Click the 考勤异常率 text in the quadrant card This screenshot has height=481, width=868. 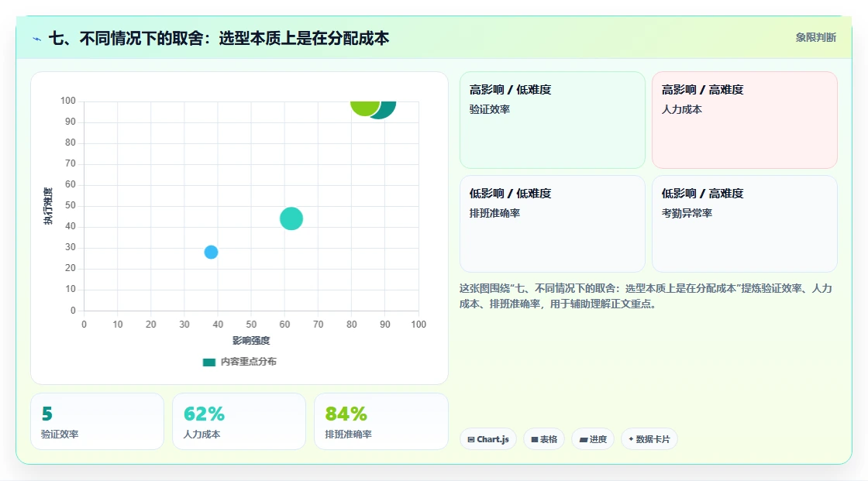[687, 213]
